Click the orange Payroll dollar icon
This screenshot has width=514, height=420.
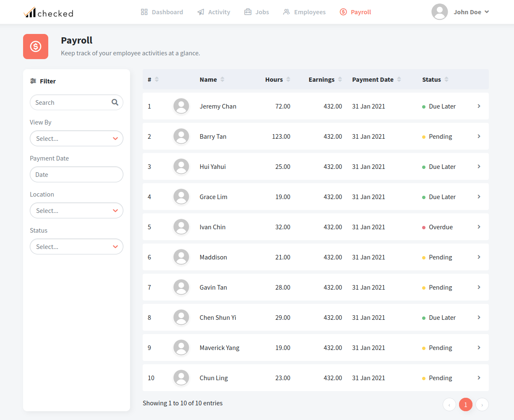(36, 47)
